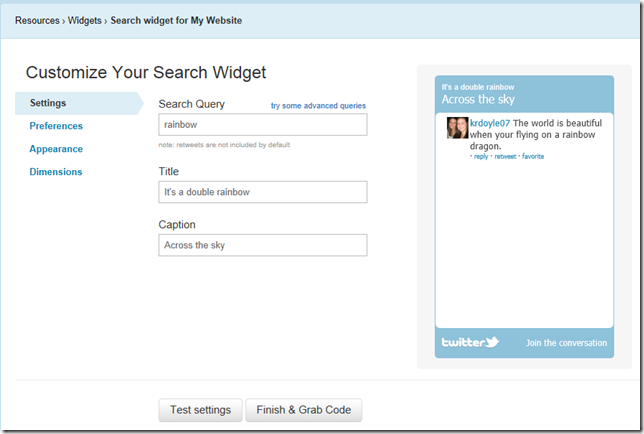
Task: Click the Test settings button
Action: [x=200, y=410]
